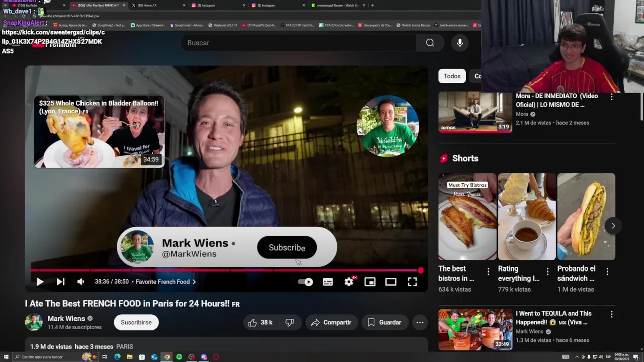
Task: Expand the Favorite French Food chapter list
Action: (166, 282)
